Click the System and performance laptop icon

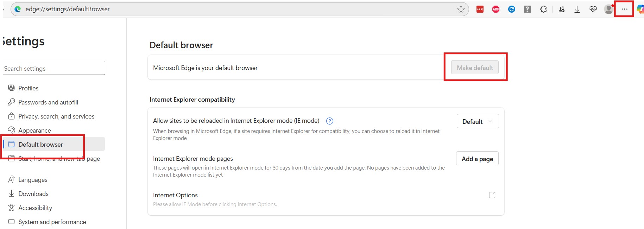tap(11, 222)
